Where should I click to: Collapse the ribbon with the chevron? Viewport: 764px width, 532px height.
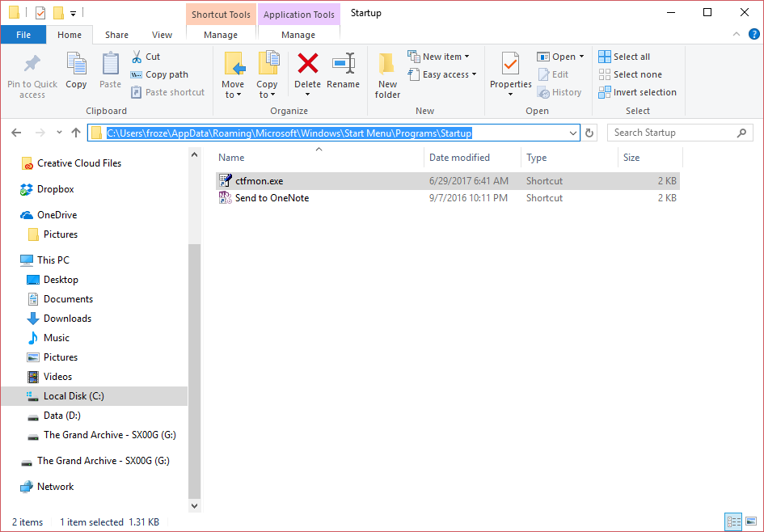[737, 34]
